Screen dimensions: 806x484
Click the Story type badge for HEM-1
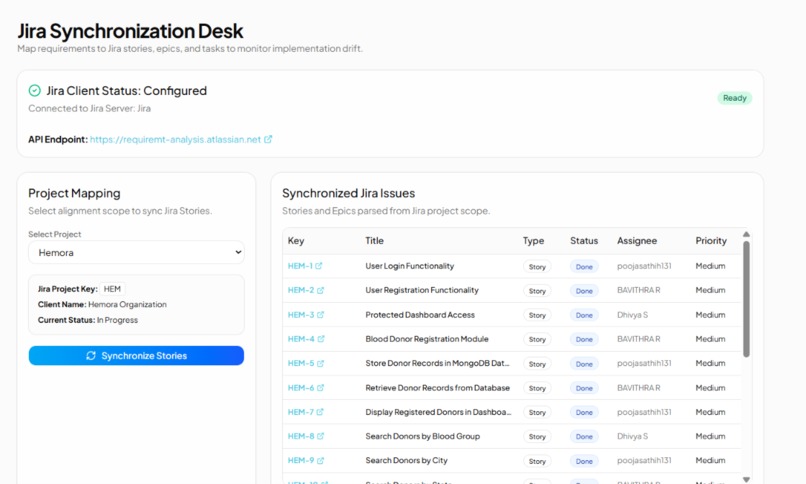[537, 267]
